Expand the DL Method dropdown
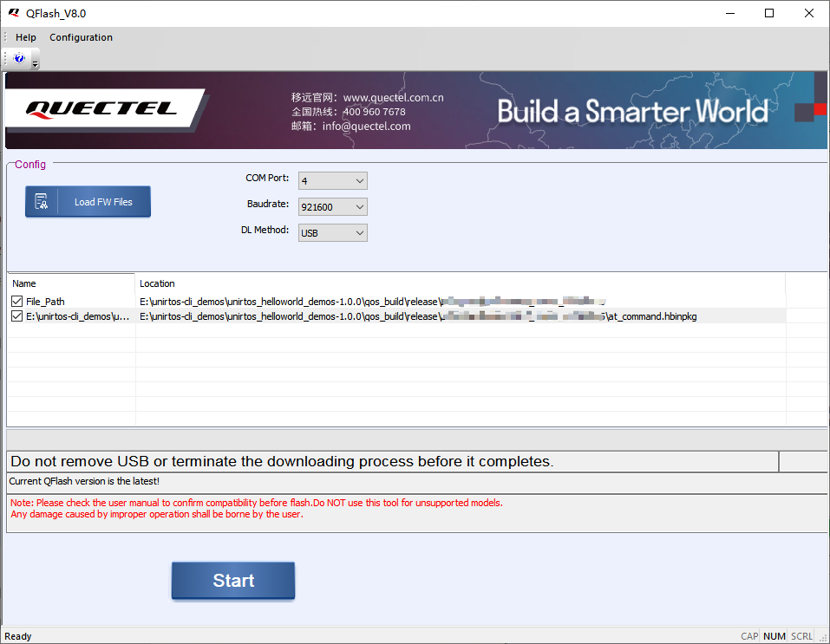Screen dimensions: 830x644 click(360, 233)
